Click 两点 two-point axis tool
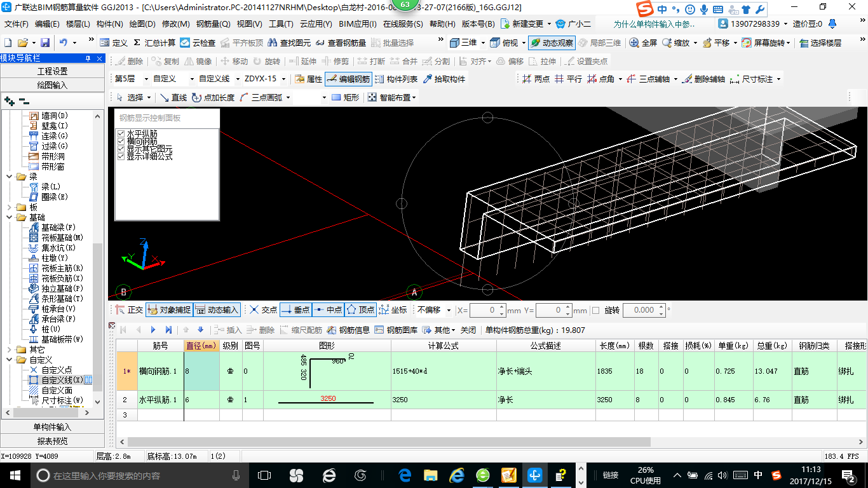The height and width of the screenshot is (488, 868). click(x=536, y=79)
